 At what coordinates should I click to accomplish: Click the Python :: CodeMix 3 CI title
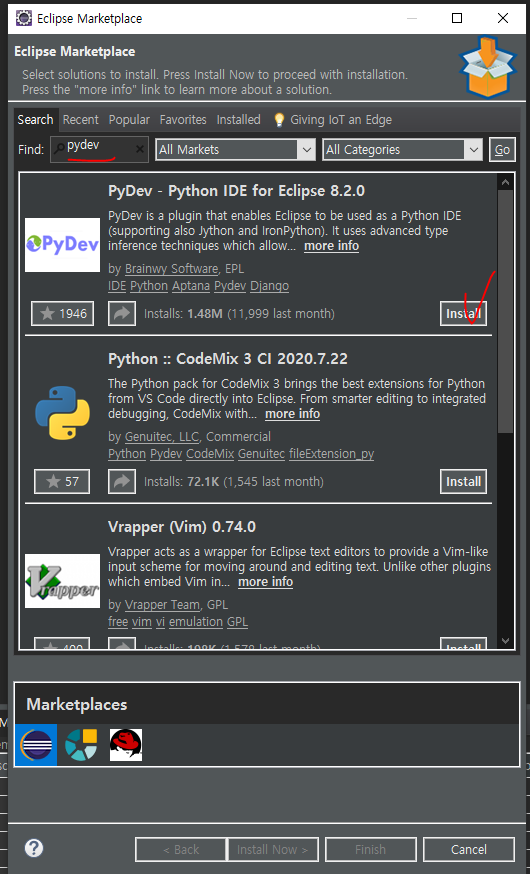point(228,358)
